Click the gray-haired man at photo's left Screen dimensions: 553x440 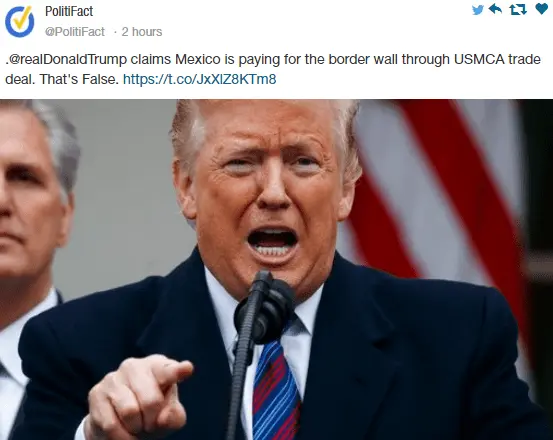point(34,247)
